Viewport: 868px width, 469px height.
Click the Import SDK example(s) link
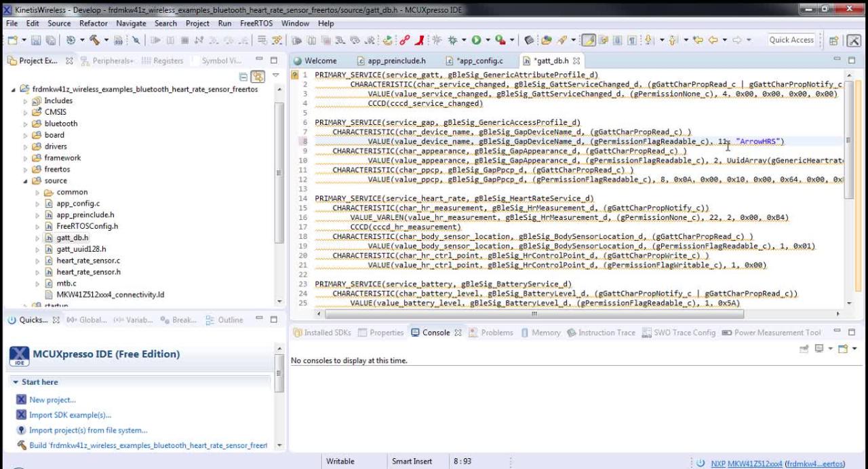pos(69,415)
